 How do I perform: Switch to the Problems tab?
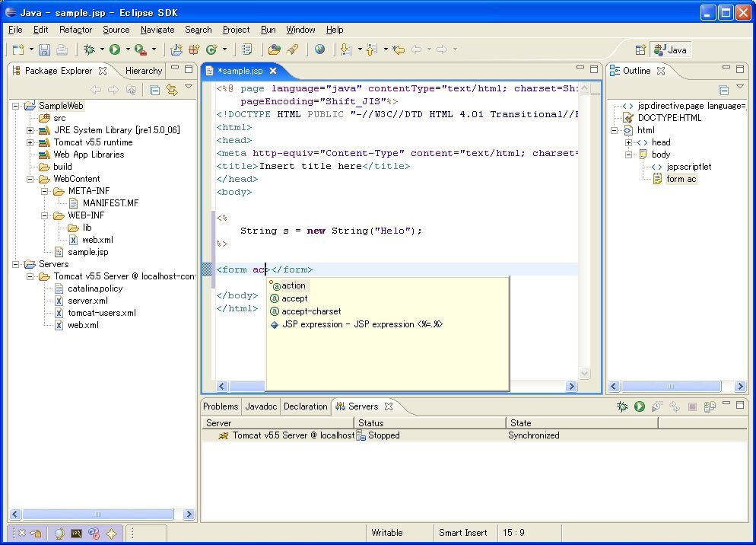(221, 406)
